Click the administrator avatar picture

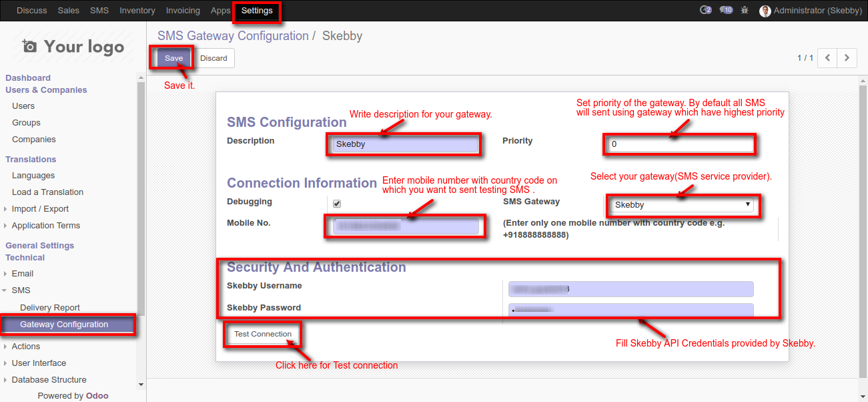tap(765, 11)
